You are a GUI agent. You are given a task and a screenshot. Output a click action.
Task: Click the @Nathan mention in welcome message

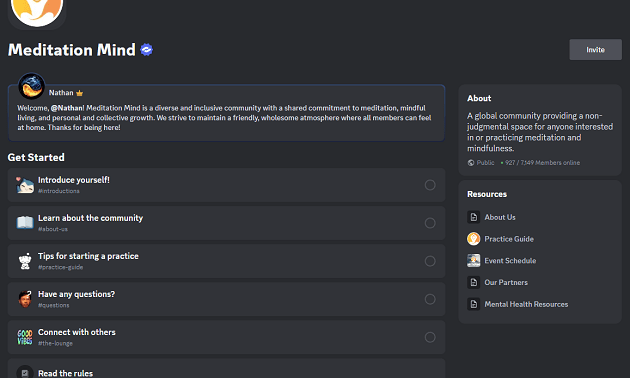pyautogui.click(x=67, y=108)
